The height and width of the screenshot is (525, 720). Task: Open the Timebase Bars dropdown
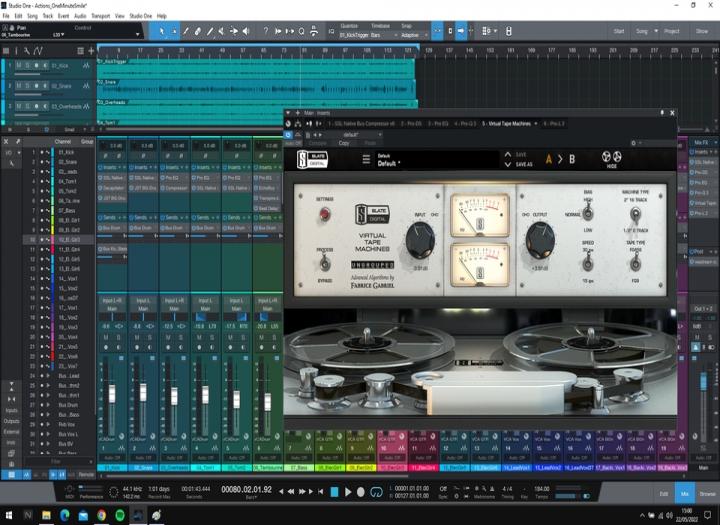[x=384, y=35]
